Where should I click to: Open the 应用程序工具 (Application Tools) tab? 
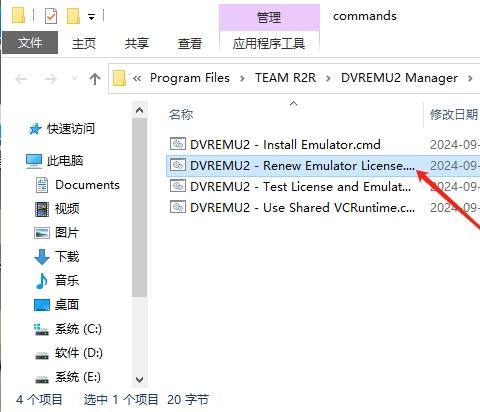pos(269,43)
